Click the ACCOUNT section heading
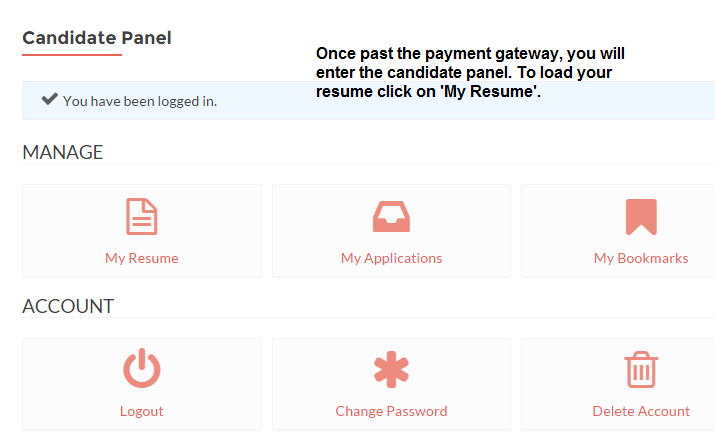Image resolution: width=715 pixels, height=443 pixels. coord(68,306)
